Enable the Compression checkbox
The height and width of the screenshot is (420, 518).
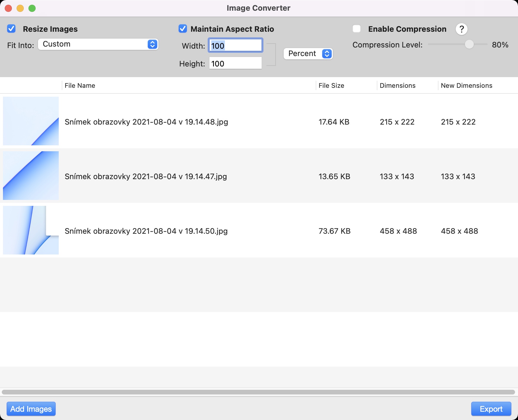[356, 29]
